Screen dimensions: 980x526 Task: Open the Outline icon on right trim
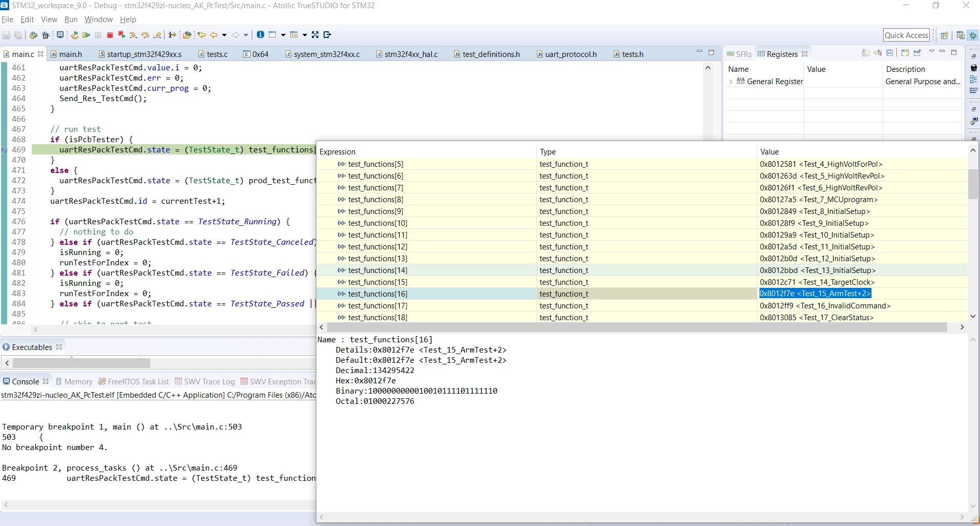[974, 80]
